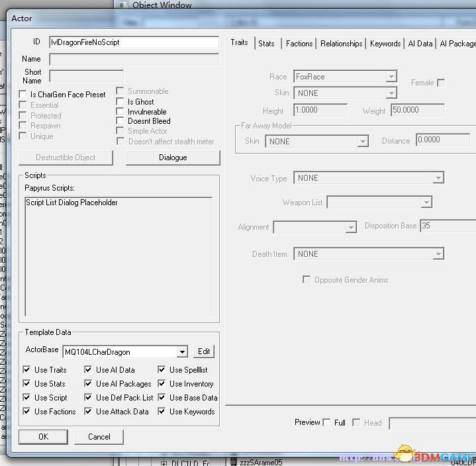This screenshot has width=476, height=466.
Task: Toggle Use Inventory checkbox
Action: (162, 384)
